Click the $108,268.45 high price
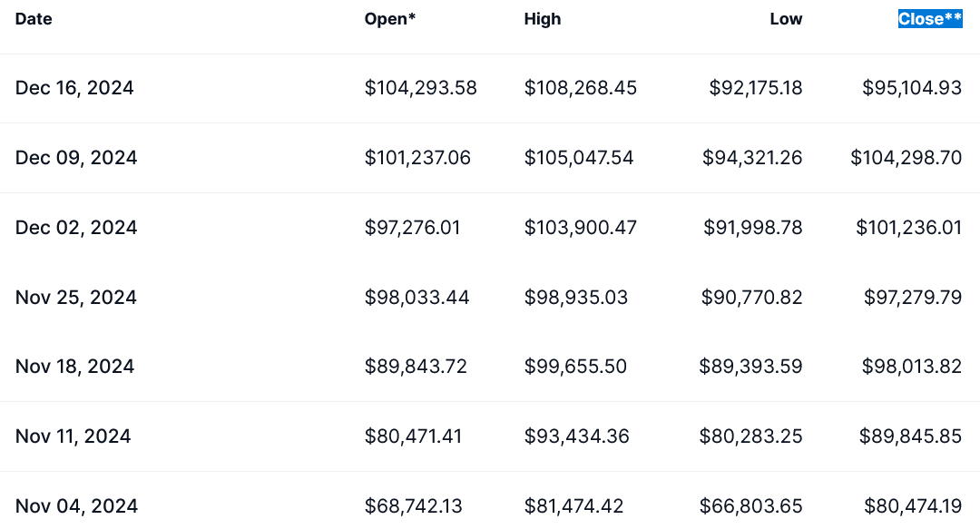Screen dimensions: 980x529 pos(581,88)
